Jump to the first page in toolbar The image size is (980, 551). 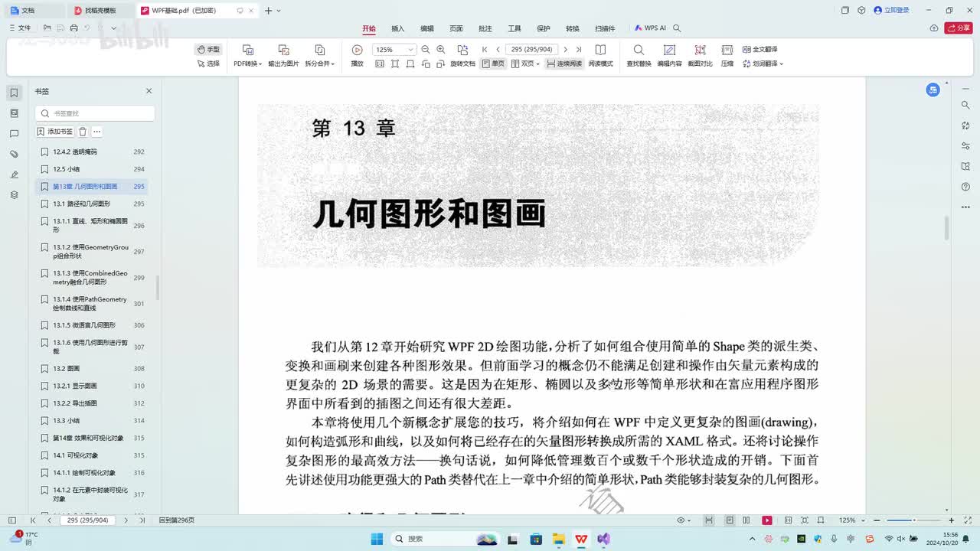coord(485,50)
